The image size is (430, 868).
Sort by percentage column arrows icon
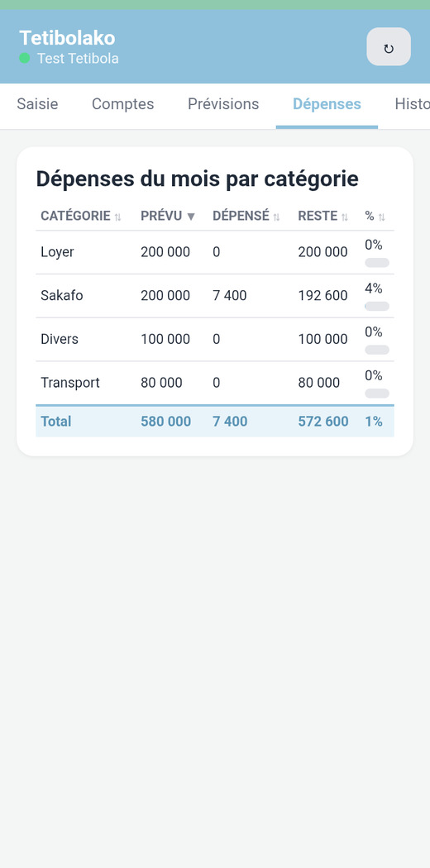[x=381, y=217]
